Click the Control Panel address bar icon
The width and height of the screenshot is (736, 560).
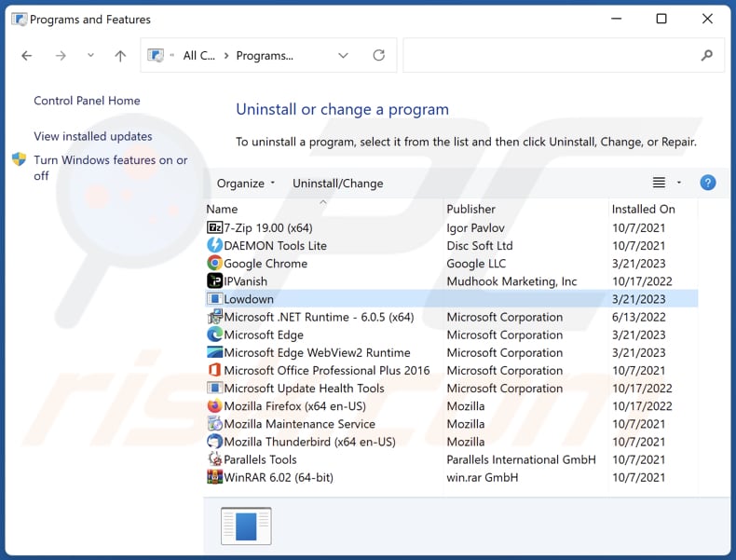156,55
